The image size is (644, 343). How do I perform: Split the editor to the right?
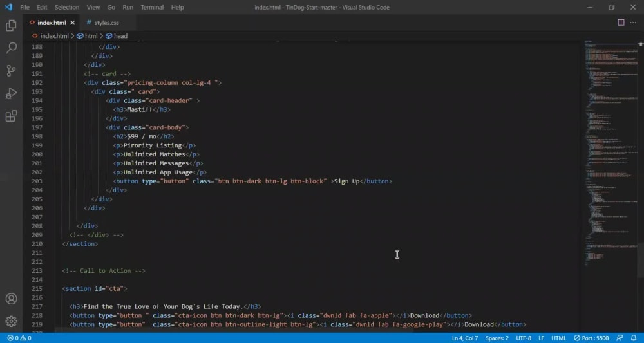pyautogui.click(x=621, y=23)
